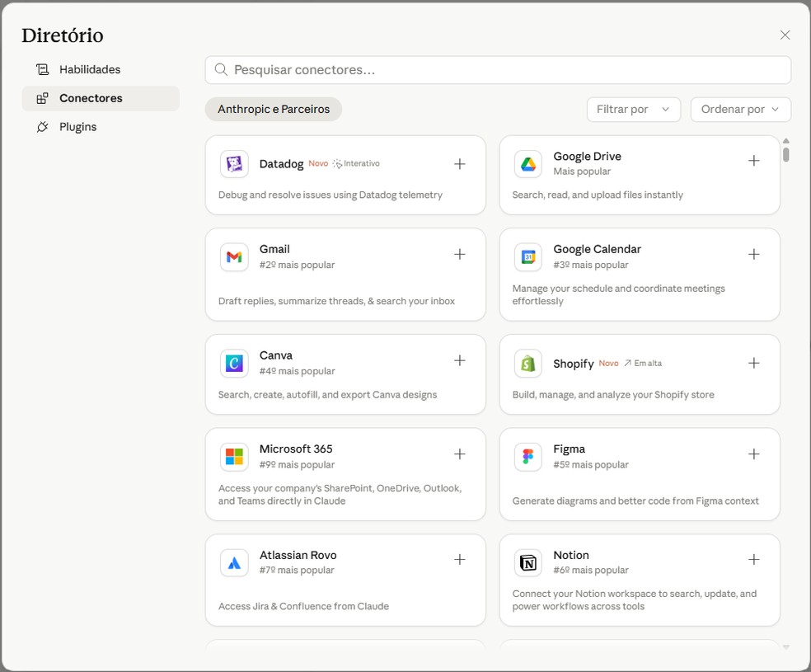811x672 pixels.
Task: Open the Microsoft 365 connector title
Action: pos(296,449)
